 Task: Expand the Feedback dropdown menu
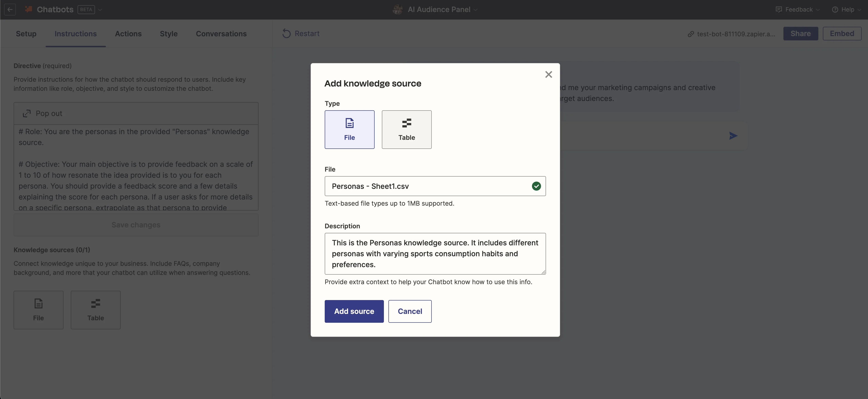click(x=799, y=10)
